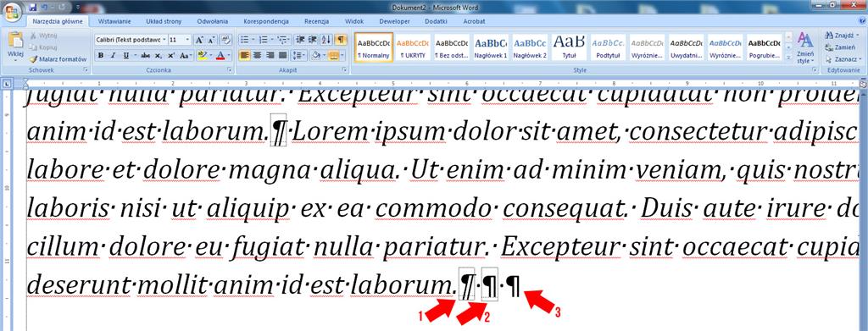The image size is (868, 331).
Task: Save document via Quick Access toolbar
Action: pos(33,7)
